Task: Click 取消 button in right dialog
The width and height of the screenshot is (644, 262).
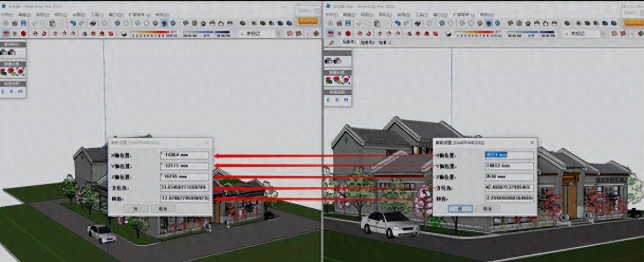Action: click(487, 208)
